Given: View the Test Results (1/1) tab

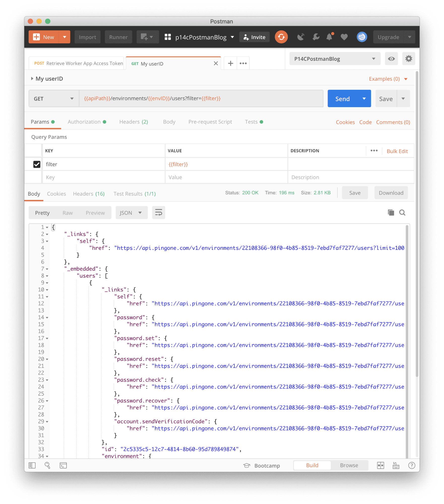Looking at the screenshot, I should 134,194.
